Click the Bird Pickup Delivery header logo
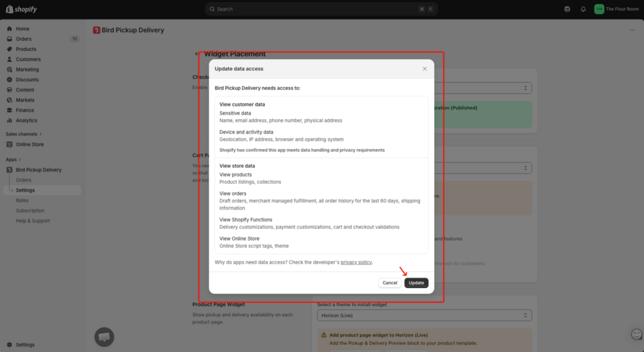Screen dimensions: 644x352 pos(97,30)
